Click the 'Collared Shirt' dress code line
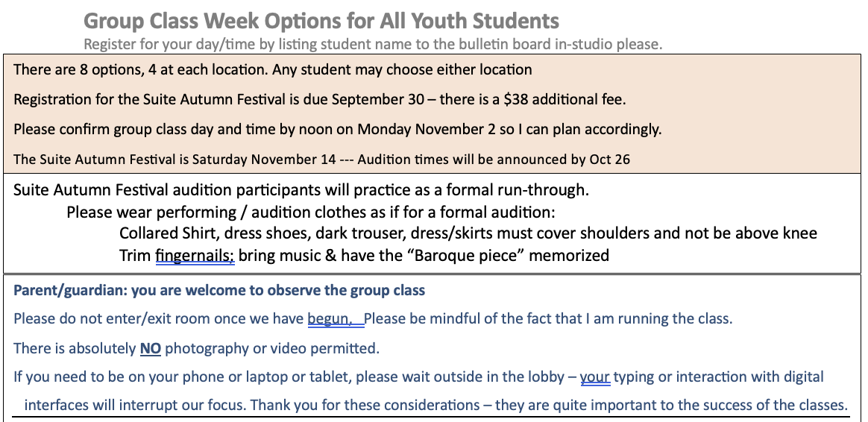Screen dimensions: 868x422 click(x=468, y=233)
